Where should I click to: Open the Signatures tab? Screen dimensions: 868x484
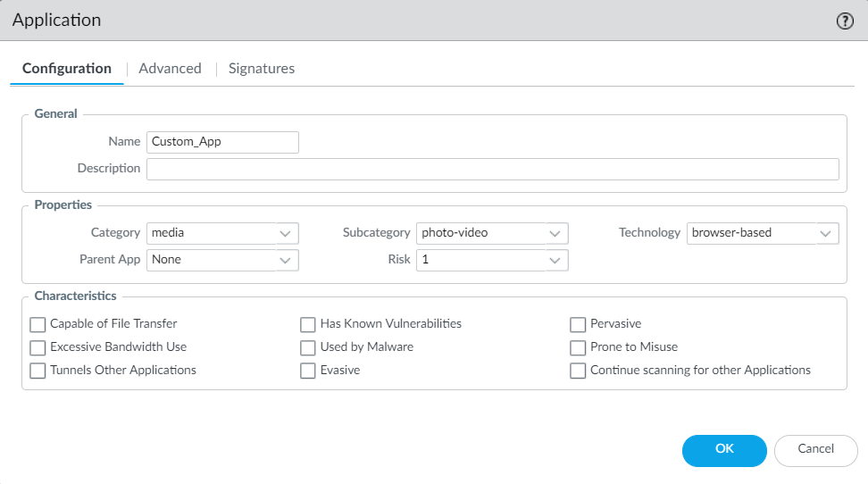point(261,69)
